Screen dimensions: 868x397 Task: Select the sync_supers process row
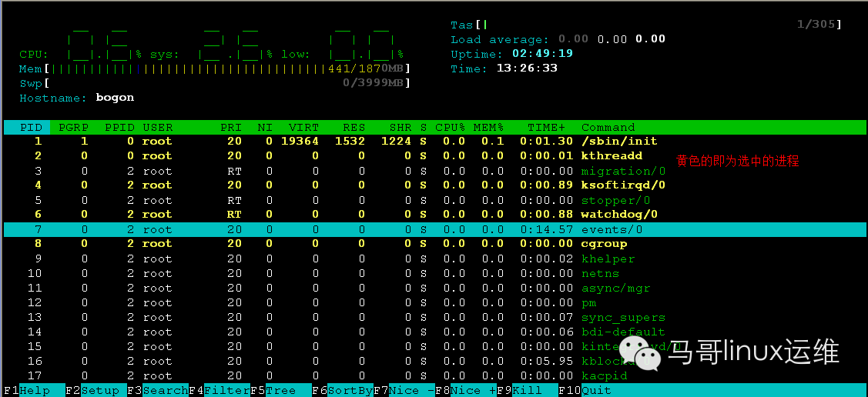(x=434, y=318)
